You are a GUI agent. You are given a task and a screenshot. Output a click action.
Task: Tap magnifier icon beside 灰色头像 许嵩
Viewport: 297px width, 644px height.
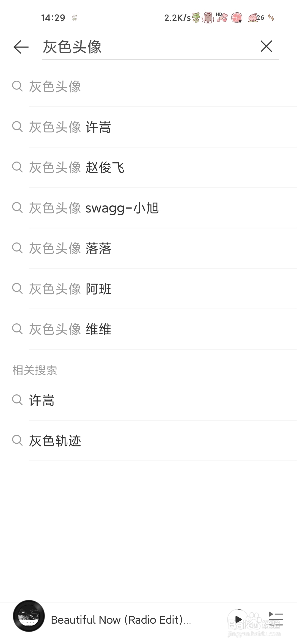pyautogui.click(x=17, y=127)
